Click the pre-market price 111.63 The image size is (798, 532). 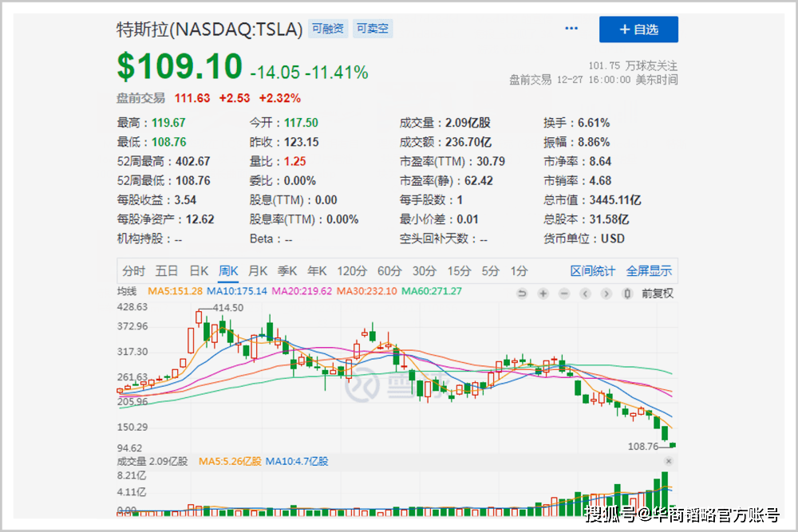192,98
